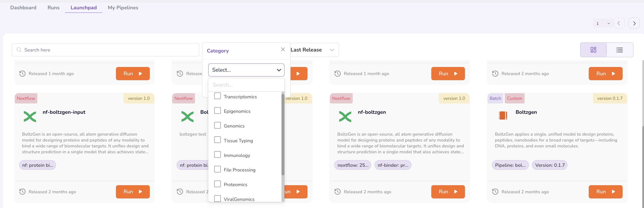Check the Genomics category
This screenshot has height=208, width=644.
tap(218, 125)
